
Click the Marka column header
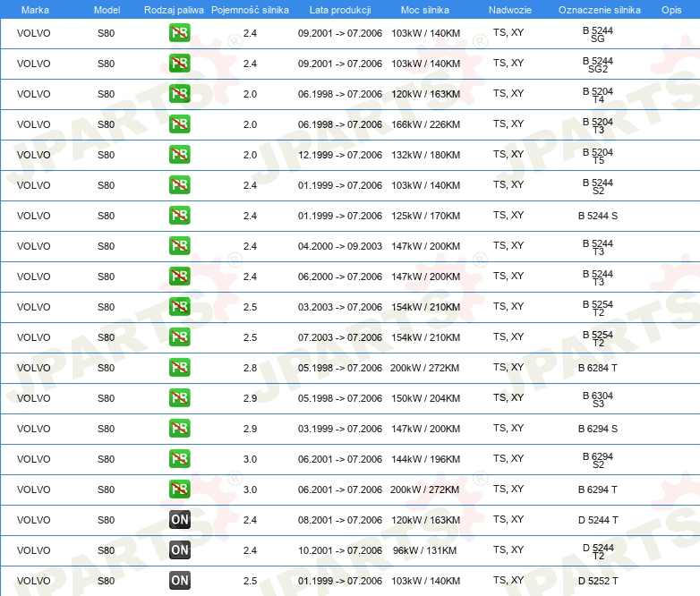tap(35, 9)
